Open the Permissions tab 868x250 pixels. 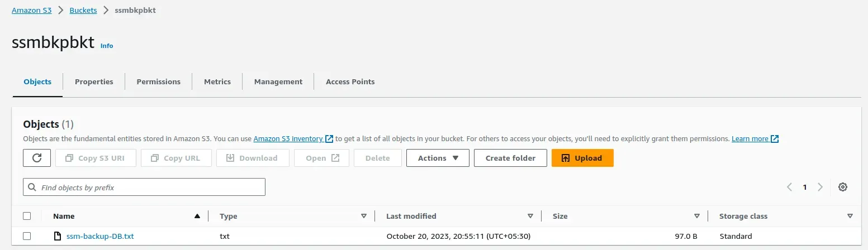click(x=159, y=81)
